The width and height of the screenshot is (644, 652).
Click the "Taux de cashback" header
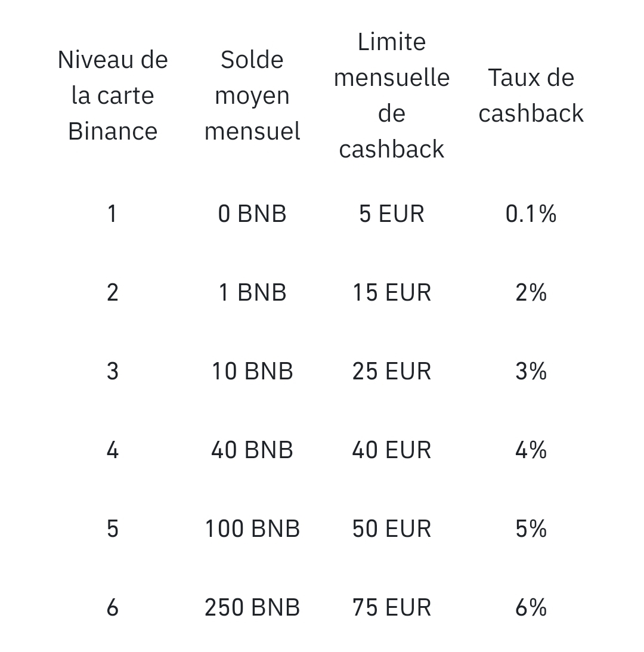(531, 95)
